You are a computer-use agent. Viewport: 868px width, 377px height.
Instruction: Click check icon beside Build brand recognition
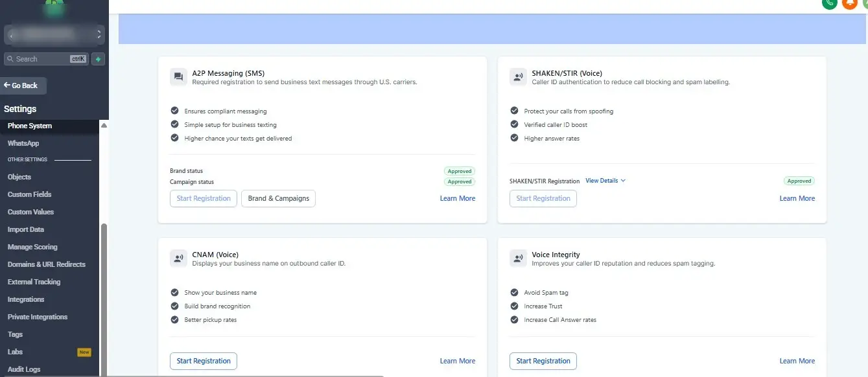click(174, 306)
